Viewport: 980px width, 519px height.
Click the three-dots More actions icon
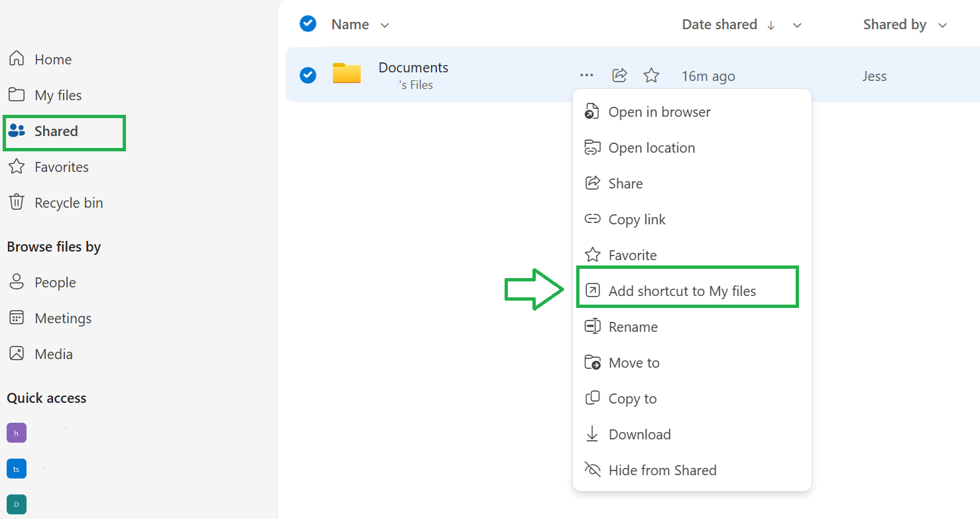coord(586,76)
